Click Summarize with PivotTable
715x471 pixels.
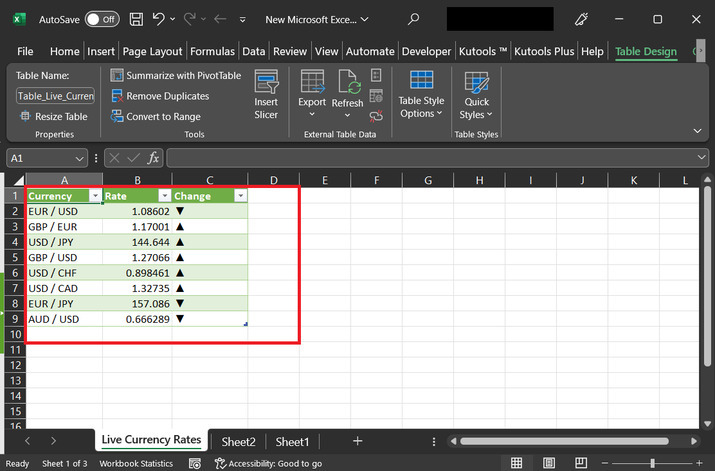[x=176, y=75]
